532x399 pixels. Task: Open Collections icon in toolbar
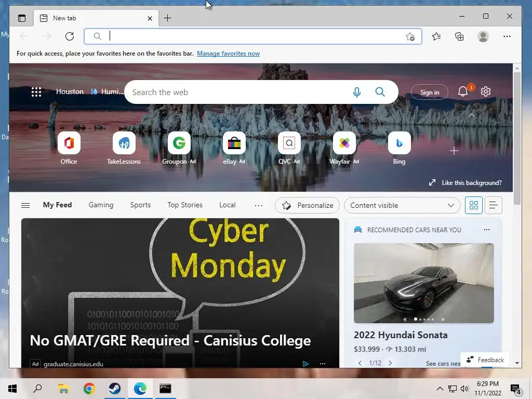(x=459, y=36)
